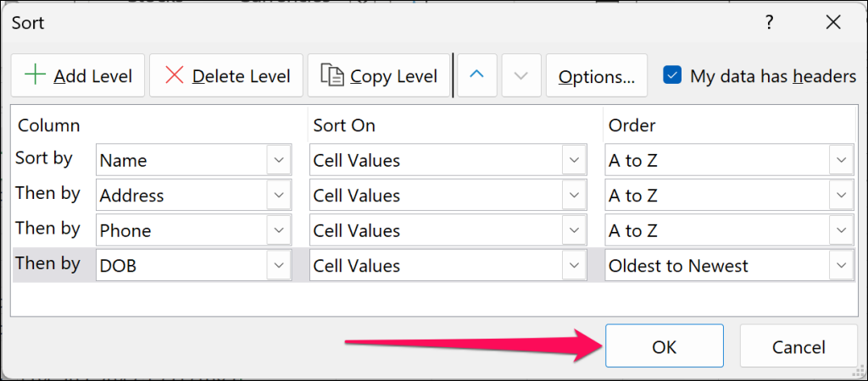Move the selected level up
The height and width of the screenshot is (381, 868).
click(477, 76)
